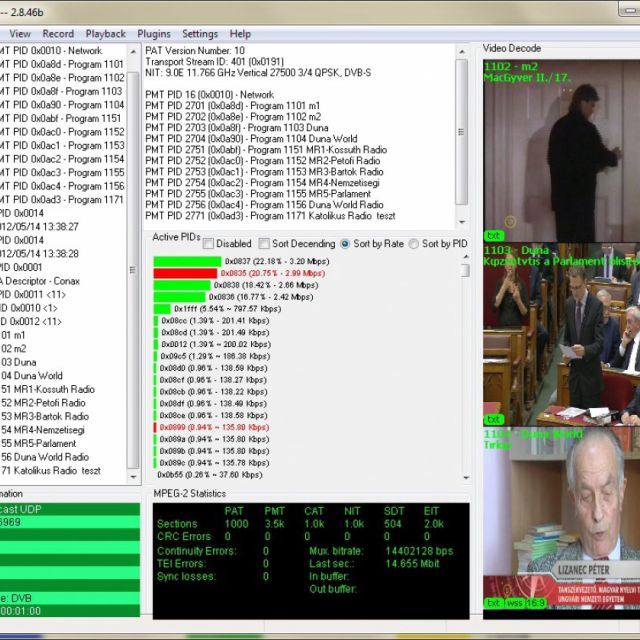Select the green 0x0837 bitrate bar

tap(186, 261)
